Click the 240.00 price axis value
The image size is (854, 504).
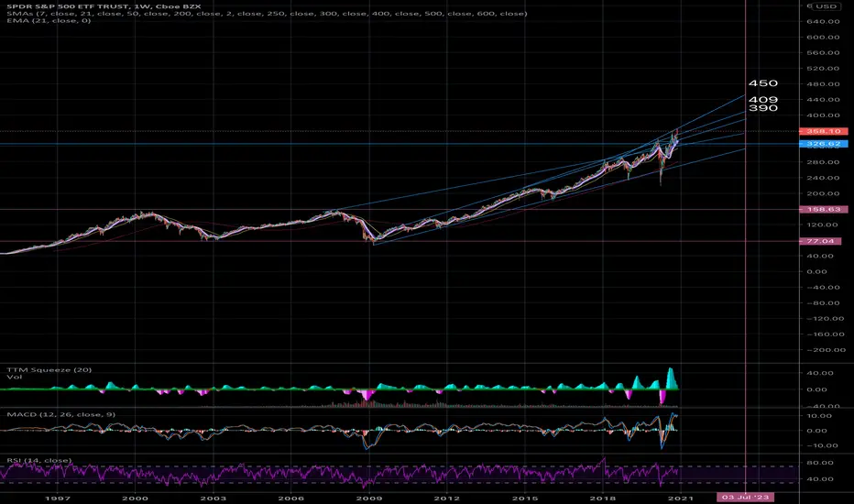823,178
